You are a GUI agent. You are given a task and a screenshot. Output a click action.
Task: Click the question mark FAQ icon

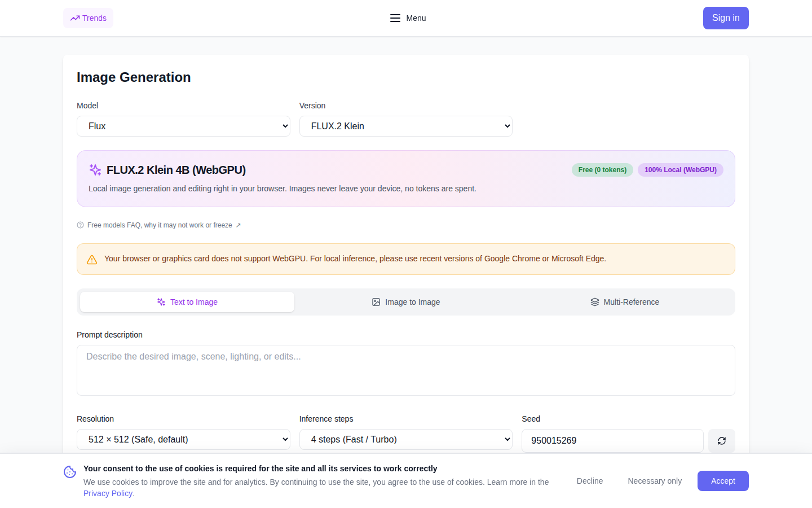click(80, 225)
